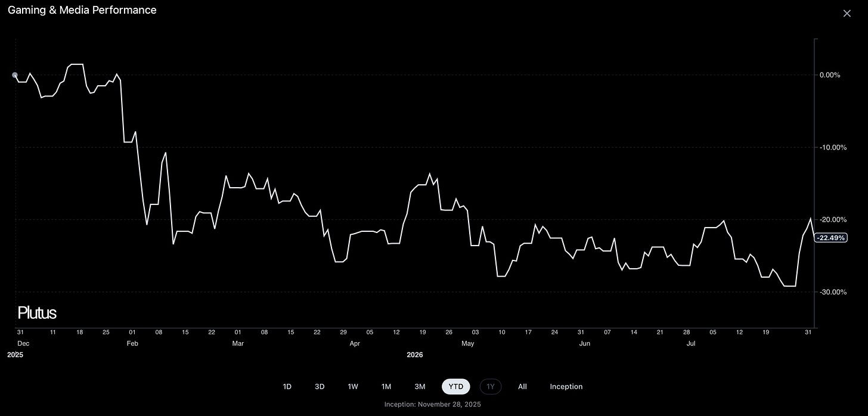Click the Feb label on time axis
This screenshot has width=868, height=416.
[132, 343]
